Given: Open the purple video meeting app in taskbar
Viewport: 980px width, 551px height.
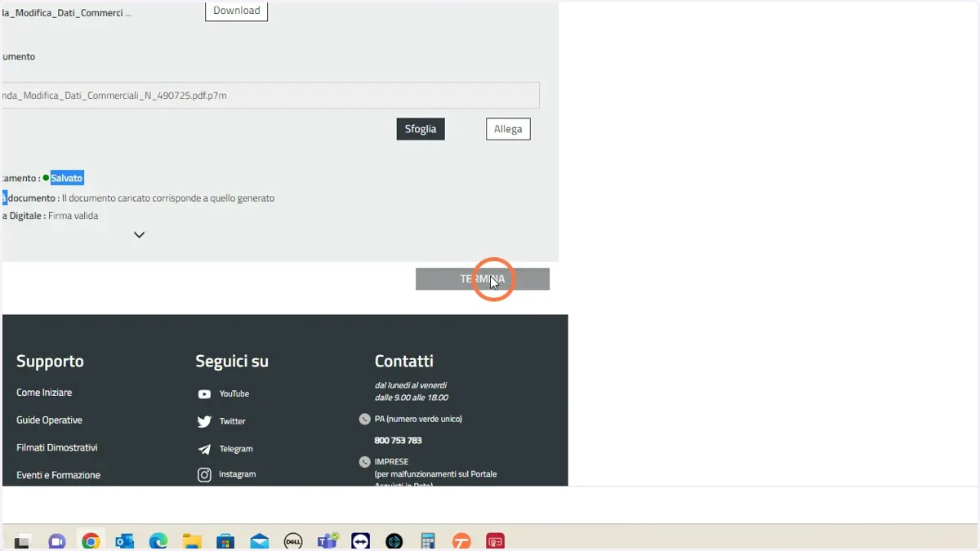Looking at the screenshot, I should tap(56, 541).
